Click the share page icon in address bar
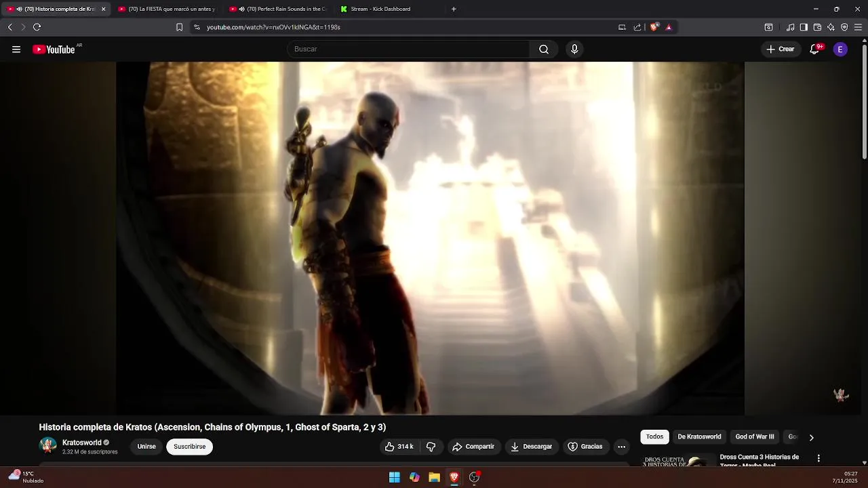The height and width of the screenshot is (488, 868). (x=637, y=27)
